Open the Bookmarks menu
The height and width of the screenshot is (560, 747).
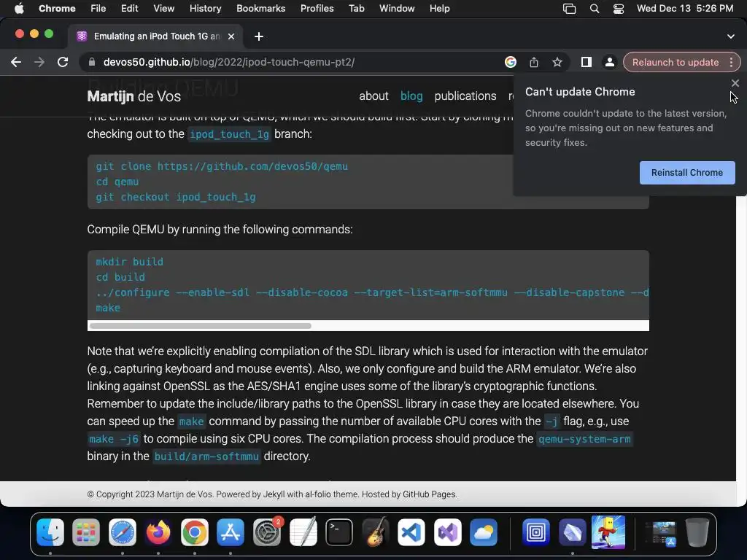pyautogui.click(x=261, y=9)
